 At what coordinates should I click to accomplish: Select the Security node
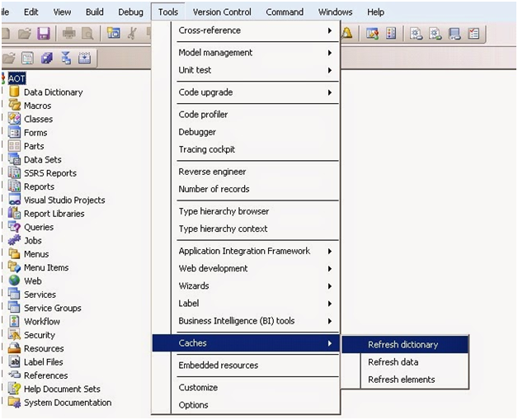tap(40, 335)
